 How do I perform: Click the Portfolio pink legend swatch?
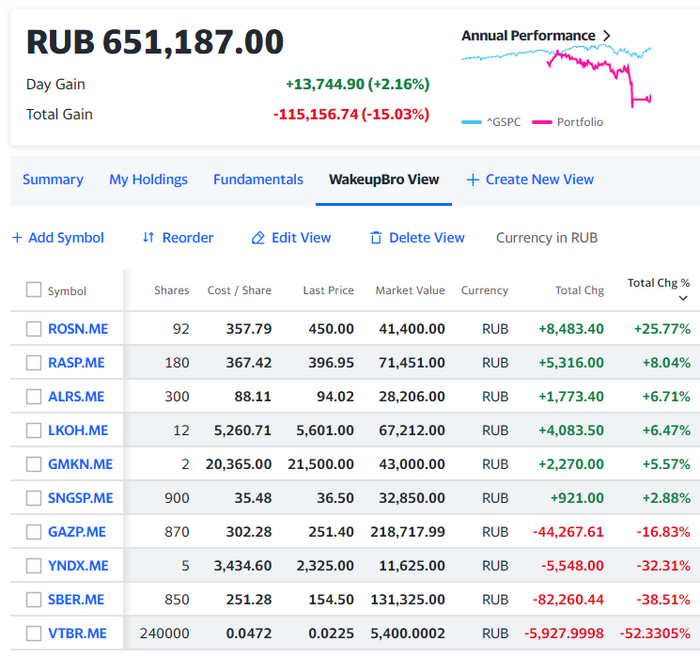542,122
